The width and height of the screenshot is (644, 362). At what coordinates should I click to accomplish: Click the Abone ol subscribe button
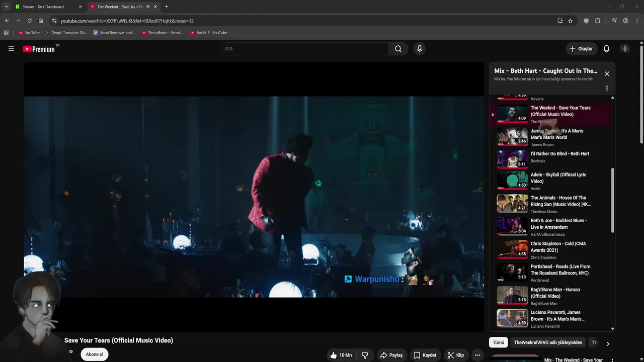pyautogui.click(x=95, y=354)
